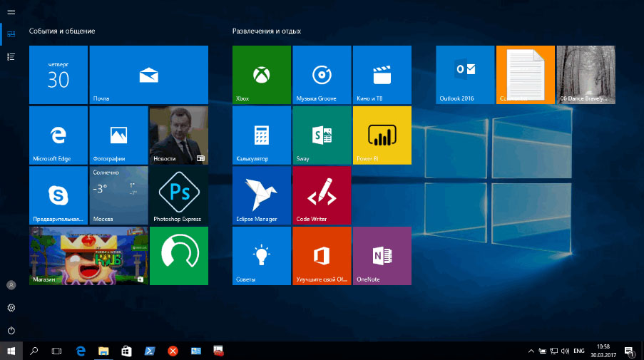The height and width of the screenshot is (360, 644).
Task: Launch the Sway tile
Action: [x=322, y=135]
